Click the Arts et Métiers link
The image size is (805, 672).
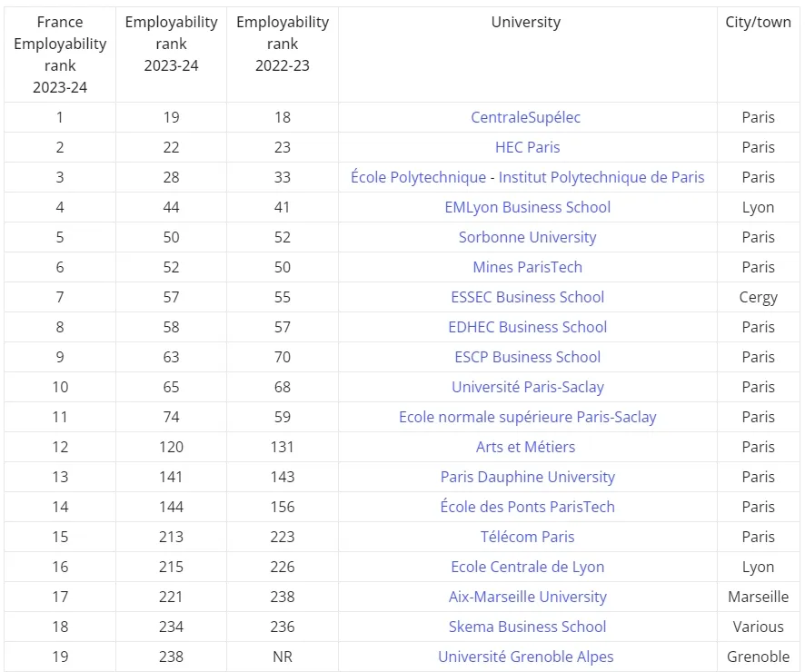tap(526, 447)
